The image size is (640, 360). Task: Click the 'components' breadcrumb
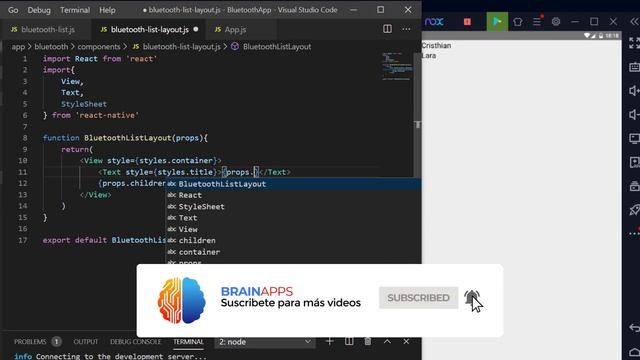[x=99, y=47]
